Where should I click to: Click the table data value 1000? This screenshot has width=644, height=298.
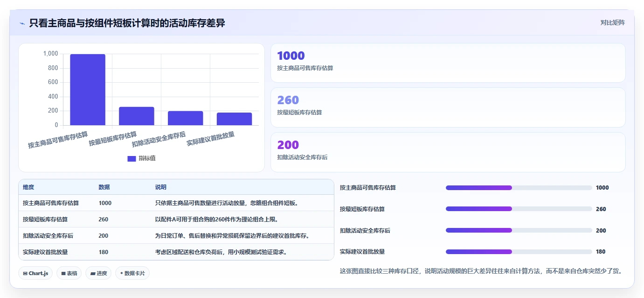point(105,203)
